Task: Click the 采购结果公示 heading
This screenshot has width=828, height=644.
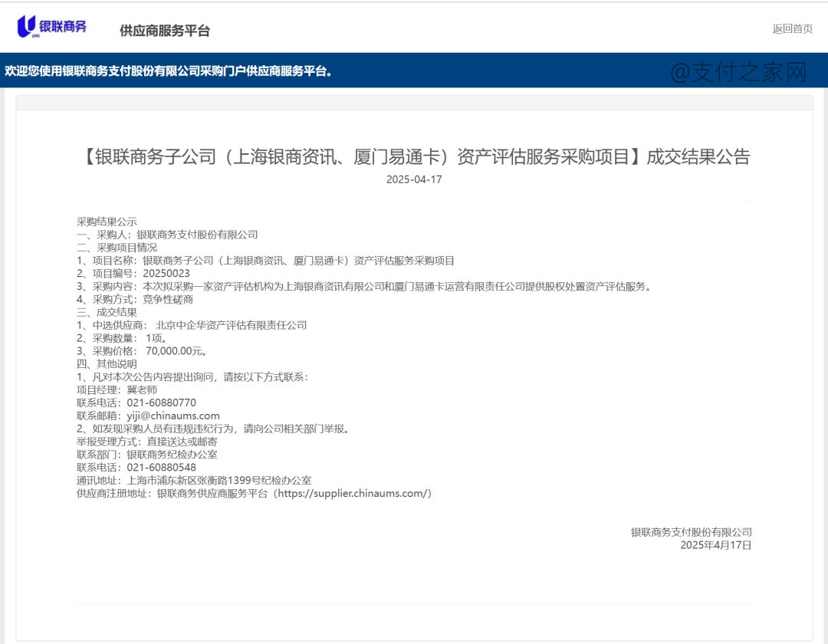Action: [x=107, y=222]
